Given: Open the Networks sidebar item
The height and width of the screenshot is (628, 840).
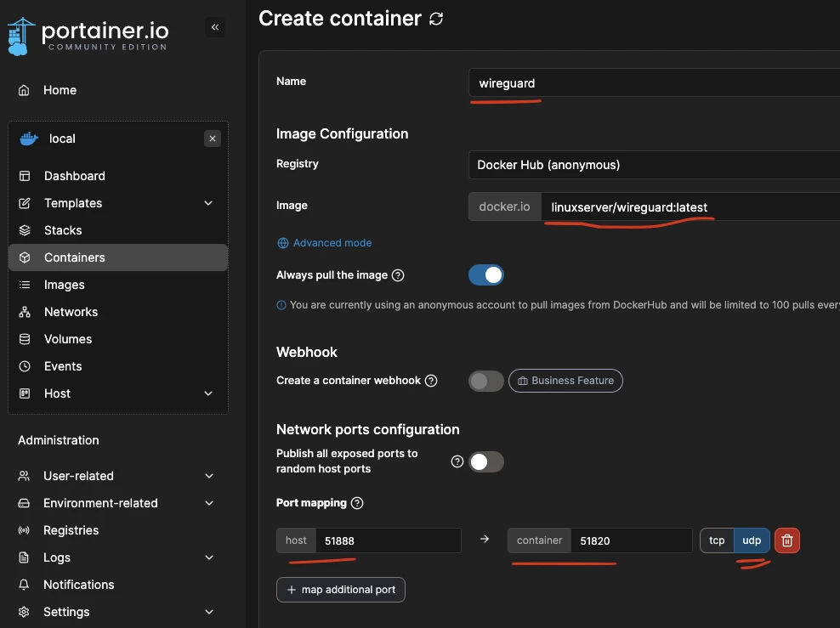Looking at the screenshot, I should point(71,312).
